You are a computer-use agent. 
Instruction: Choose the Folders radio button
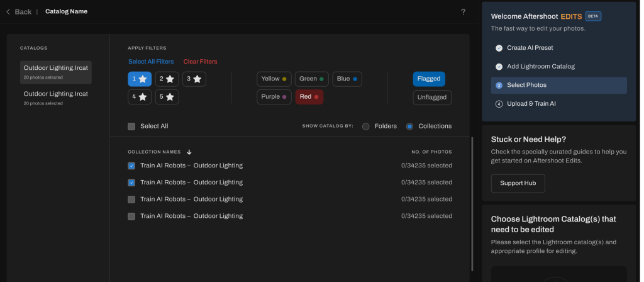click(x=365, y=127)
